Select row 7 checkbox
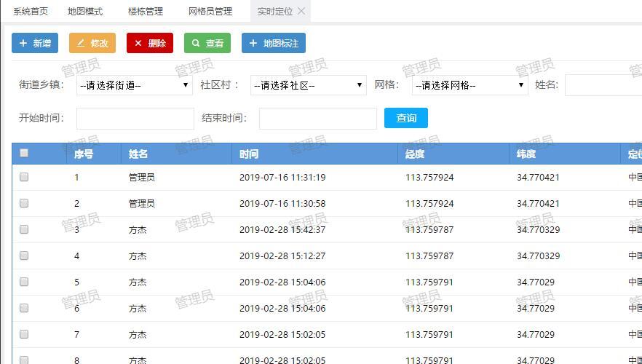This screenshot has height=364, width=642. click(24, 334)
